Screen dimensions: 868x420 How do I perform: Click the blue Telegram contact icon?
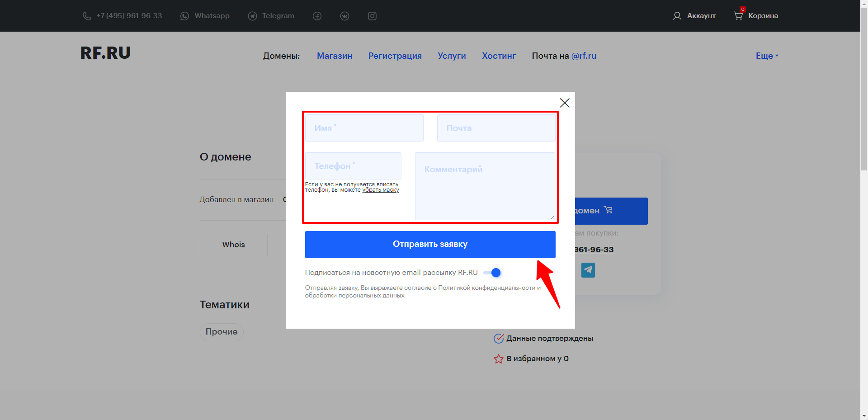pos(588,270)
